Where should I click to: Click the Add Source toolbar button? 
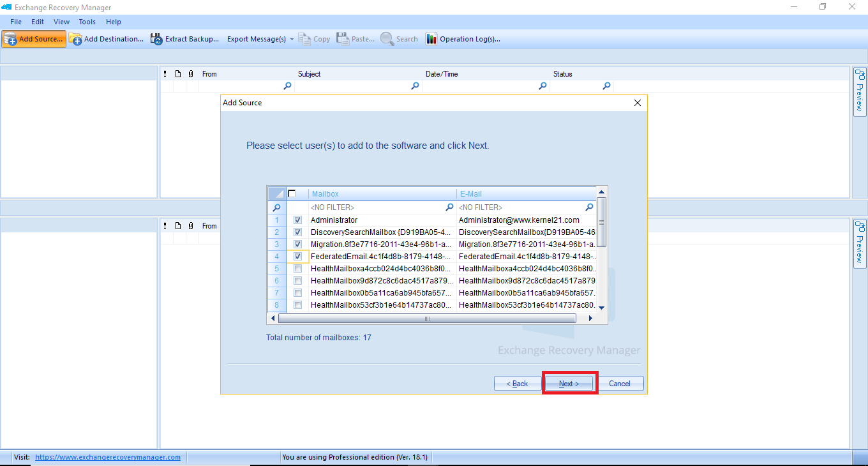click(34, 39)
